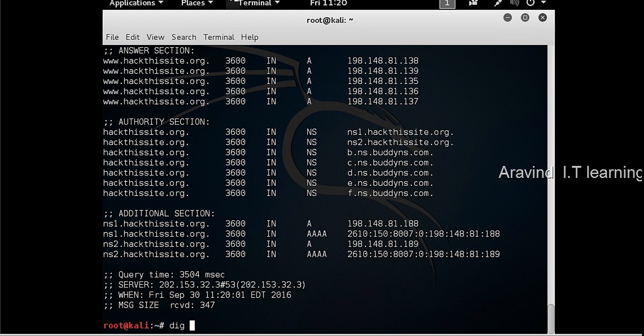Click the Fri 11:20 clock
This screenshot has width=644, height=336.
(x=328, y=3)
